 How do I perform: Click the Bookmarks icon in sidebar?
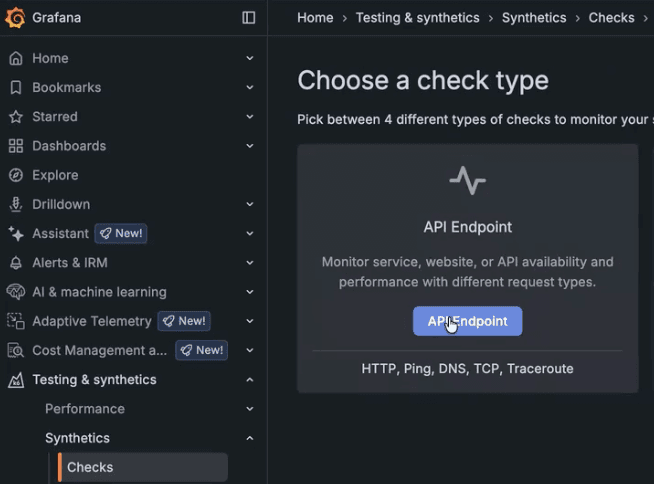16,88
